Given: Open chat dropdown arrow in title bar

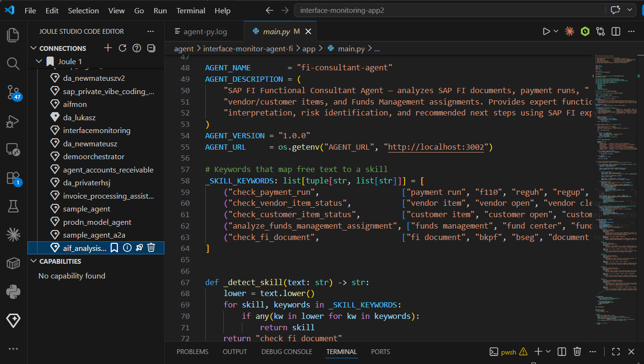Looking at the screenshot, I should (x=630, y=10).
